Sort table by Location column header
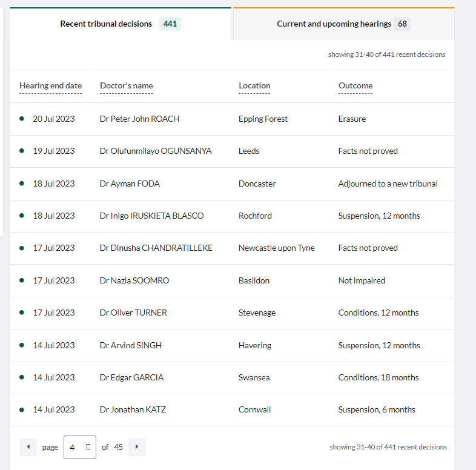Viewport: 476px width, 470px height. [254, 85]
